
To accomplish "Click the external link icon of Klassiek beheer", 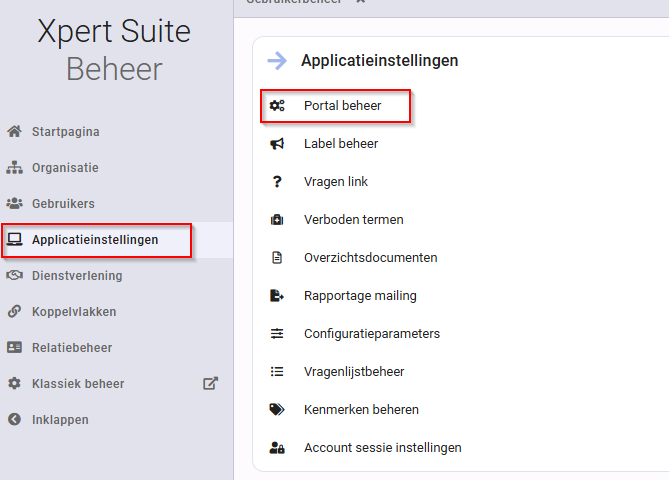I will [210, 383].
